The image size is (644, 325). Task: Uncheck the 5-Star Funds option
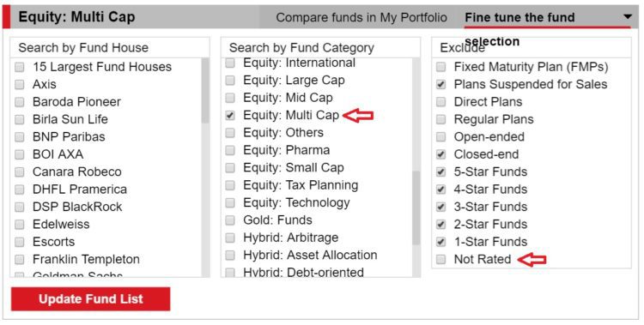click(x=440, y=172)
